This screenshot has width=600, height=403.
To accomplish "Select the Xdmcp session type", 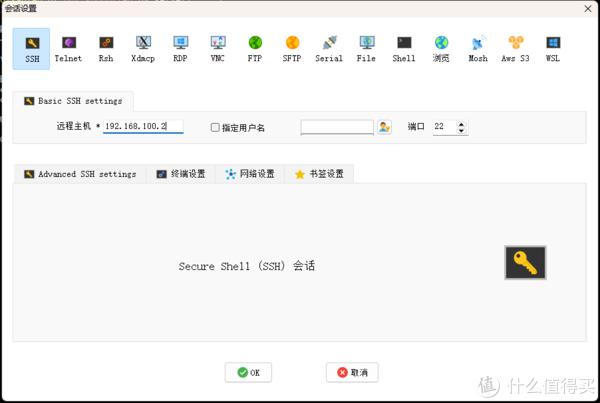I will (x=143, y=49).
